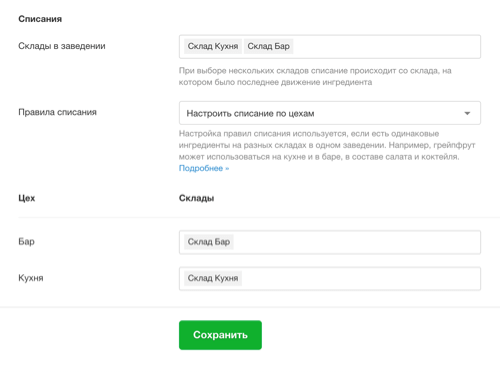
Task: Focus the empty area of the Кухня row warehouses field
Action: coord(361,279)
